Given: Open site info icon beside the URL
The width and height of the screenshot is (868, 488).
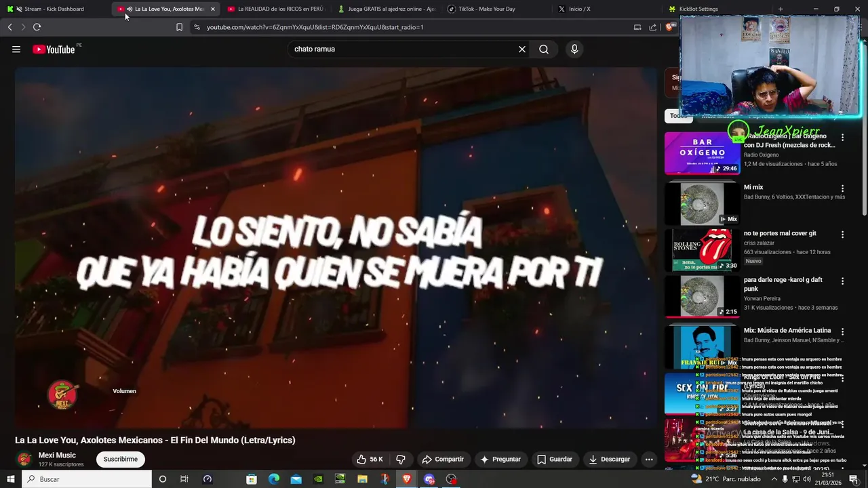Looking at the screenshot, I should 197,27.
